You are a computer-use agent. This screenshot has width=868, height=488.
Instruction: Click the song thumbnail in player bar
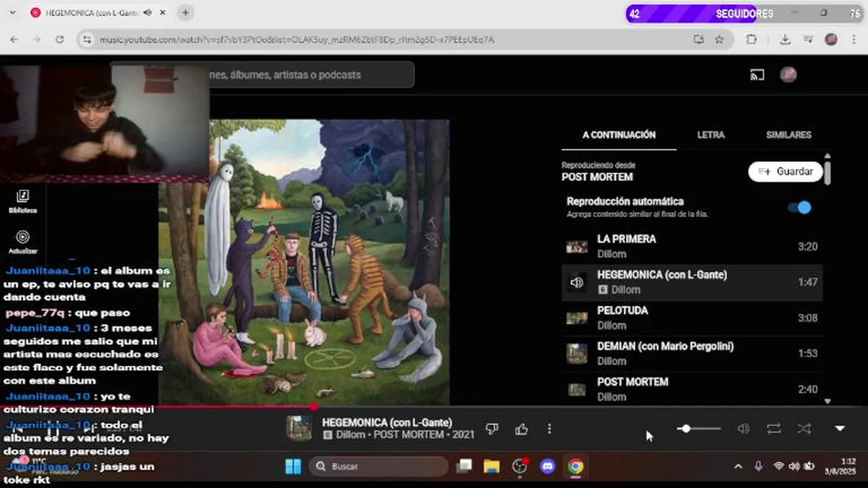(x=299, y=428)
